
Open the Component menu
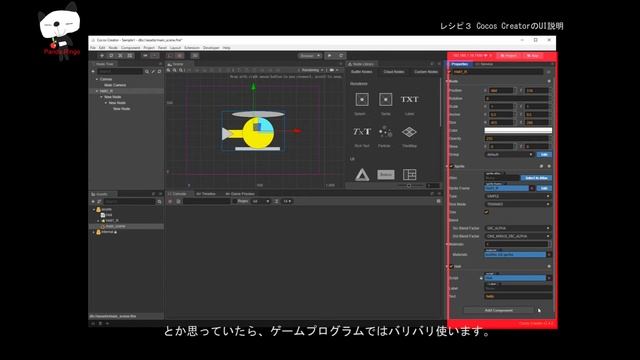point(131,48)
